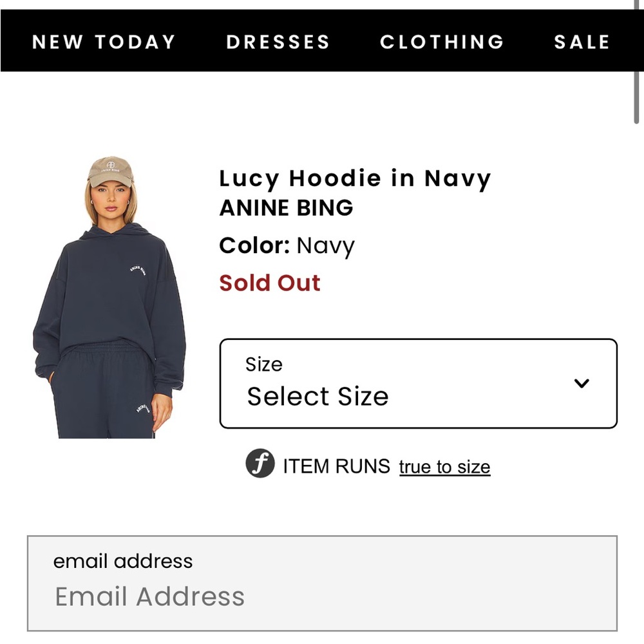Click the "Sold Out" status label
The width and height of the screenshot is (644, 644).
point(270,283)
